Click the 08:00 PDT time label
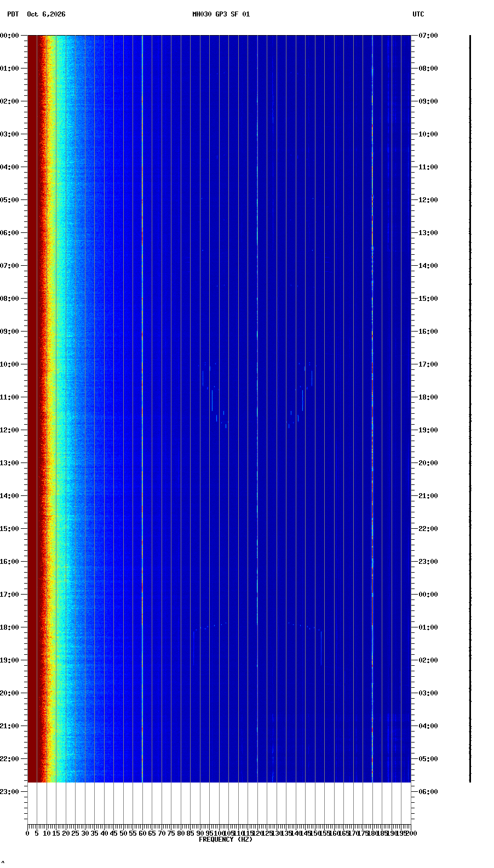The height and width of the screenshot is (868, 494). (x=9, y=299)
